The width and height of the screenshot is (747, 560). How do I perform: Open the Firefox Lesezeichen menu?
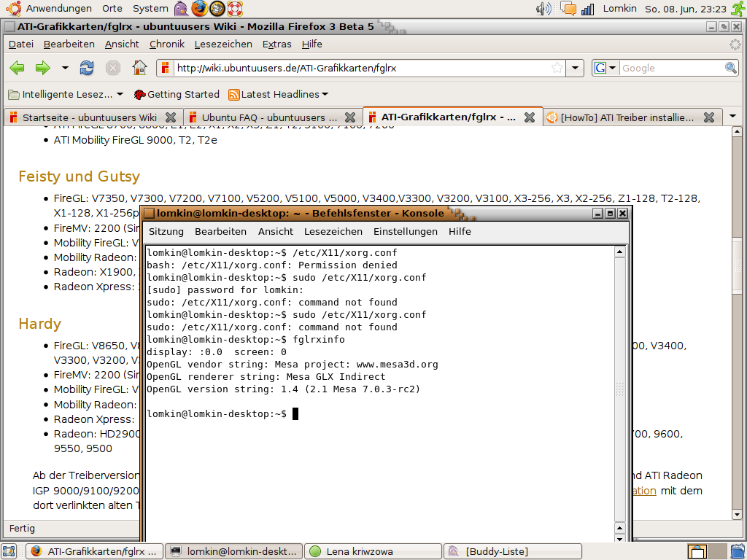pos(223,44)
